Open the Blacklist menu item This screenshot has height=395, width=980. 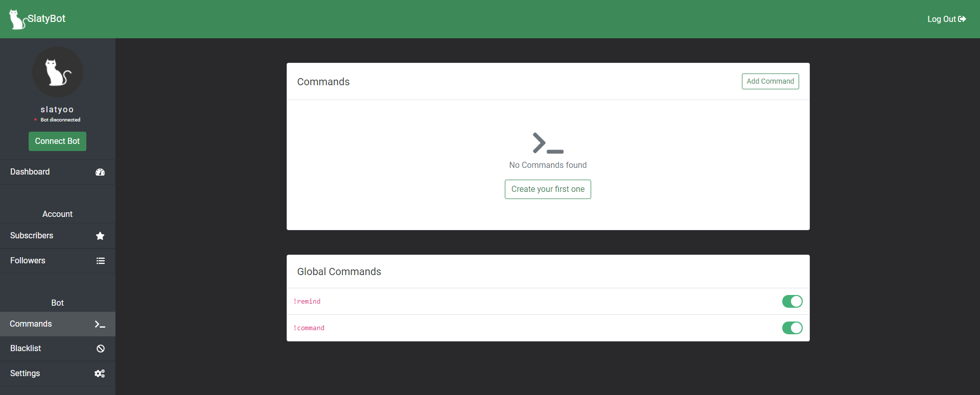[58, 349]
